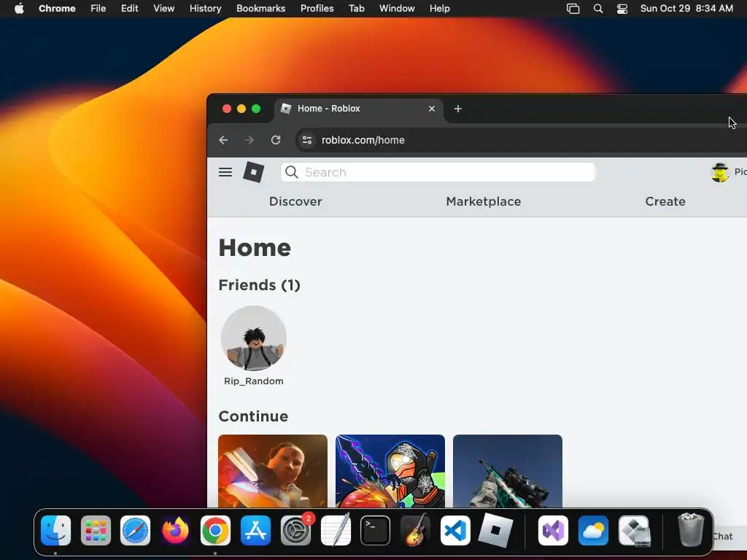
Task: Open the View menu
Action: pos(164,9)
